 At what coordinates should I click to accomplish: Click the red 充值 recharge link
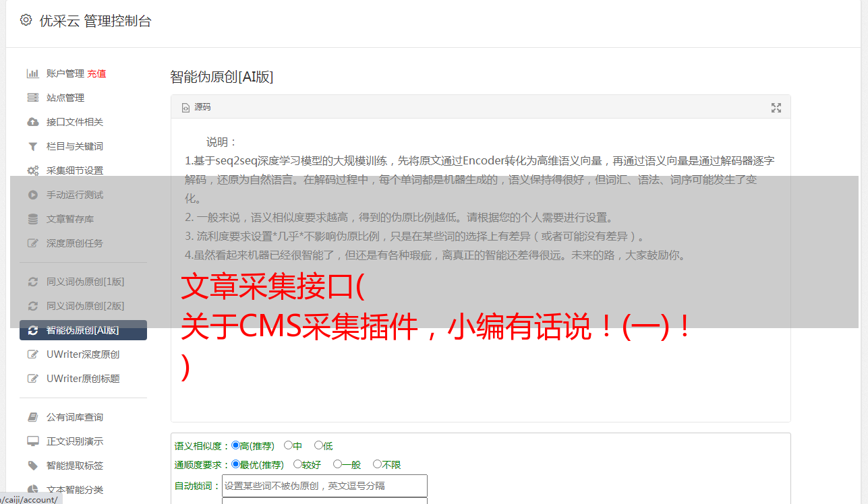coord(96,73)
